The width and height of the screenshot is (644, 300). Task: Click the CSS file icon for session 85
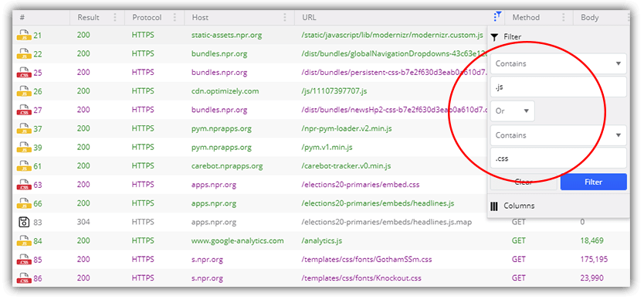point(24,260)
